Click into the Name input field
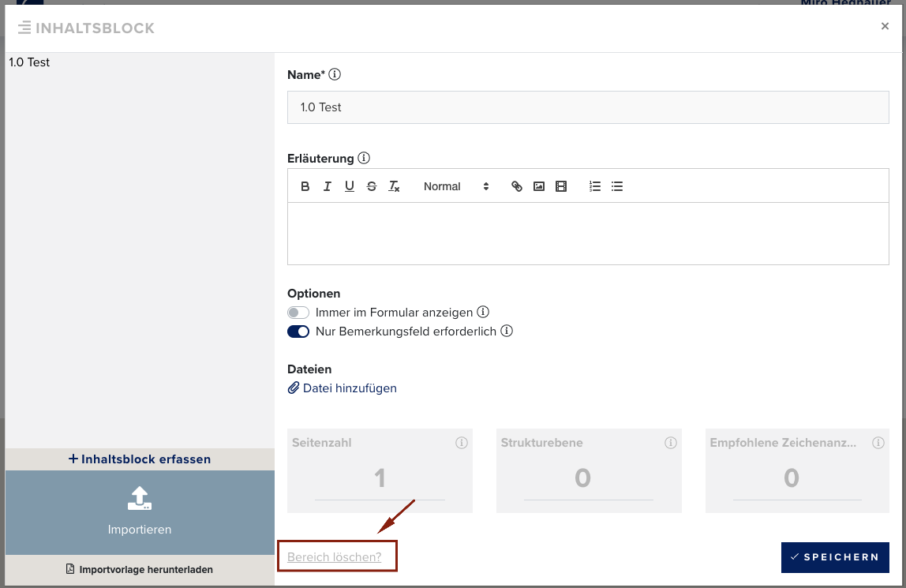The height and width of the screenshot is (588, 906). pos(587,107)
